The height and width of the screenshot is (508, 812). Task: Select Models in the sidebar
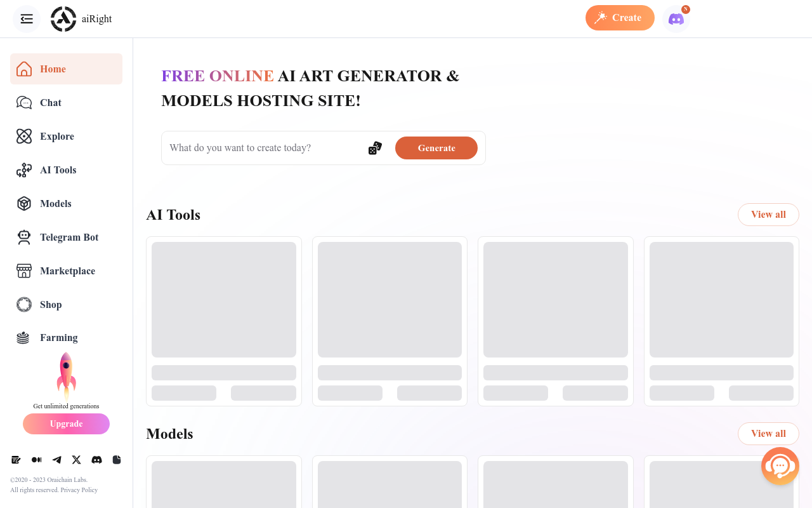pos(66,204)
